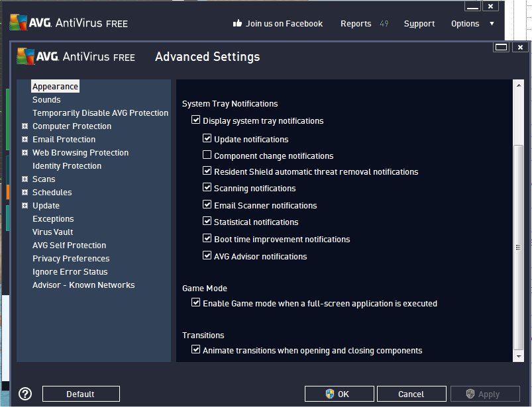
Task: Click the Apply button
Action: 485,394
